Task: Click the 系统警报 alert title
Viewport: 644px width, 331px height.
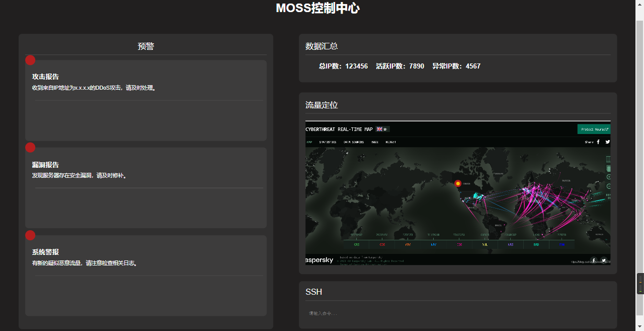Action: point(45,252)
